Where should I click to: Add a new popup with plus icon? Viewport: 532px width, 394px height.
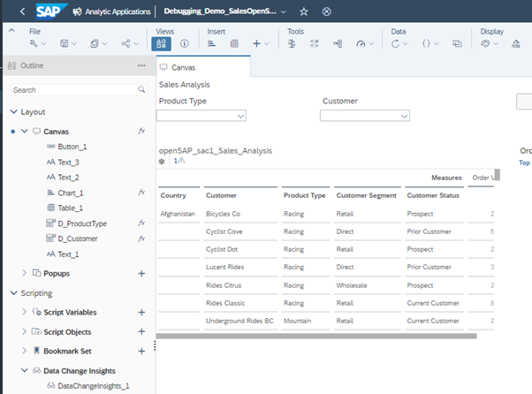(x=141, y=273)
